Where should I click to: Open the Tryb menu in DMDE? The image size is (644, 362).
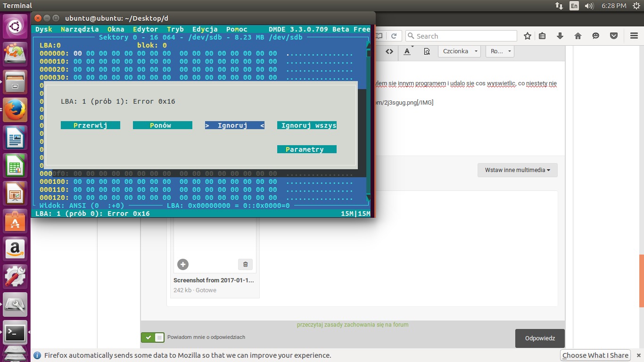coord(175,29)
